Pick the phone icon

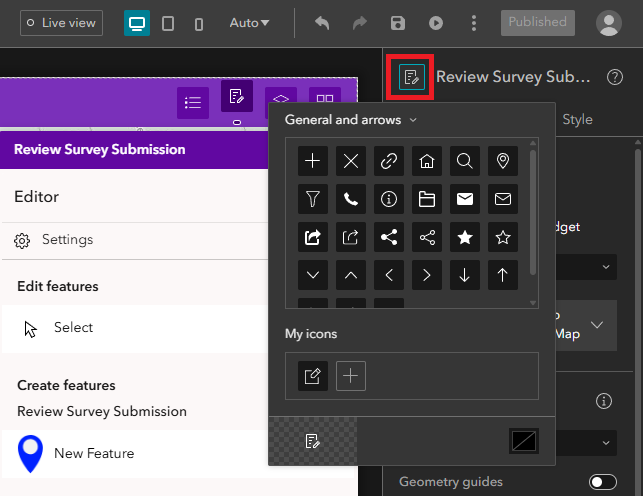pos(351,199)
